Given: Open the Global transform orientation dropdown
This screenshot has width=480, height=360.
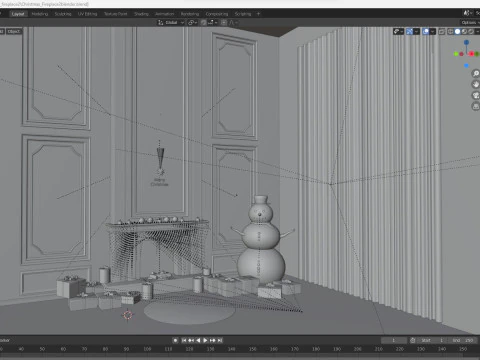Looking at the screenshot, I should point(171,23).
